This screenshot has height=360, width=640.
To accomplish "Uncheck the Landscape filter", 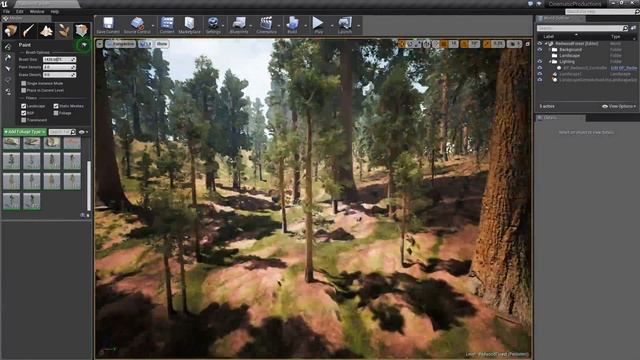I will tap(24, 106).
